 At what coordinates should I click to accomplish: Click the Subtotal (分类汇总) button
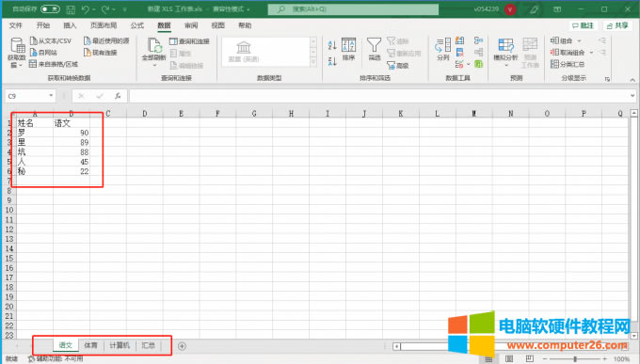568,64
